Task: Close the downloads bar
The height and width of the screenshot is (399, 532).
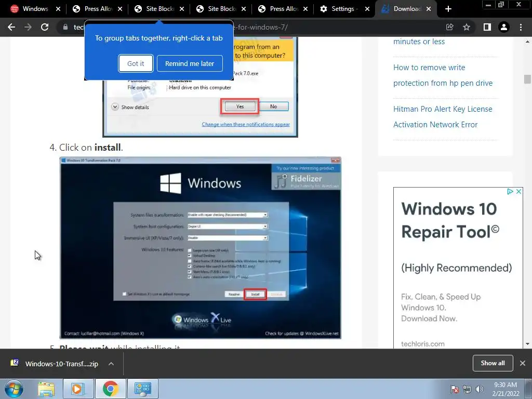Action: (x=523, y=363)
